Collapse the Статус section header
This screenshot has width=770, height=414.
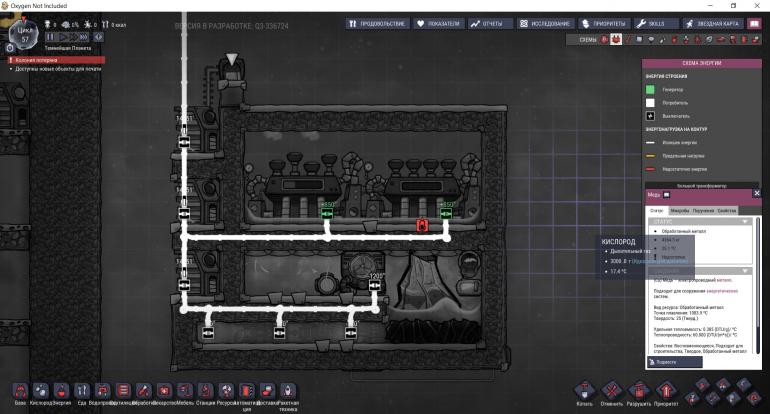click(701, 221)
